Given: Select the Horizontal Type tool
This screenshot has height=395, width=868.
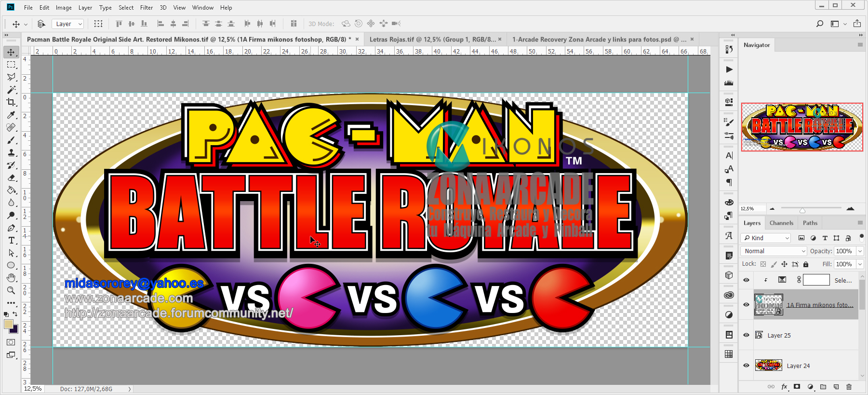Looking at the screenshot, I should point(11,240).
